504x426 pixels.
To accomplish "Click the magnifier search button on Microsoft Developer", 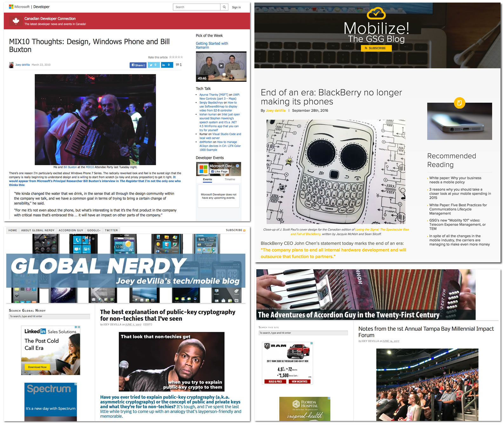I will [x=224, y=7].
